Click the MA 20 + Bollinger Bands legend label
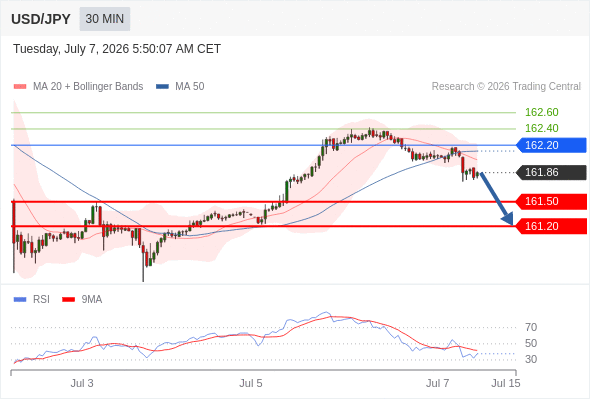590x400 pixels. [x=88, y=87]
